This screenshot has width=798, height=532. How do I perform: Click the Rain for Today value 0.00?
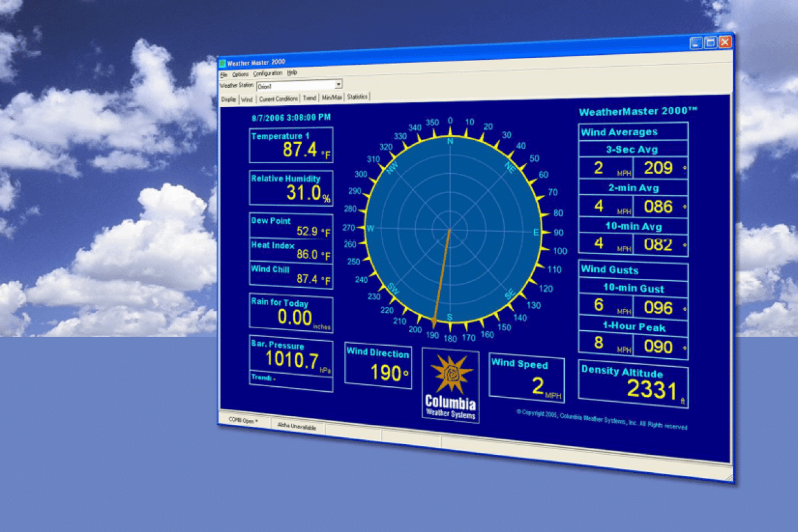[295, 318]
